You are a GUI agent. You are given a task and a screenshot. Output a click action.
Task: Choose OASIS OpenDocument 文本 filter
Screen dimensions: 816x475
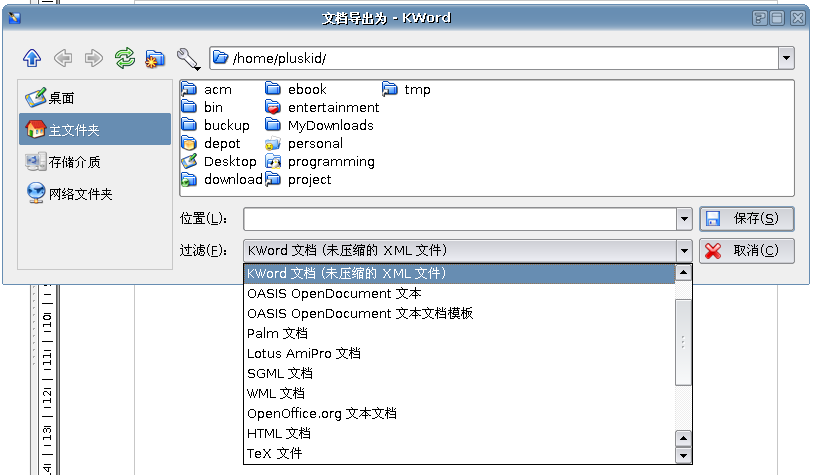pos(460,293)
